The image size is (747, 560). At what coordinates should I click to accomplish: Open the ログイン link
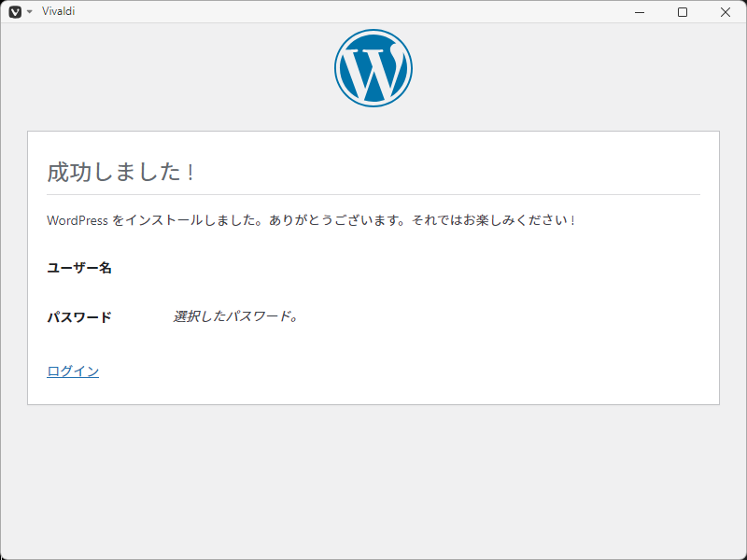coord(73,371)
